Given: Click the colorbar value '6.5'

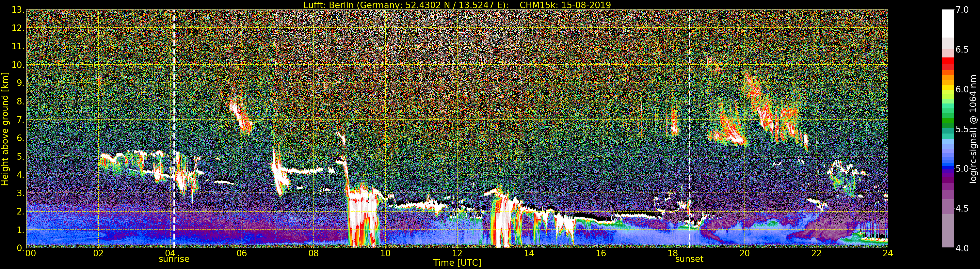Looking at the screenshot, I should coord(962,50).
